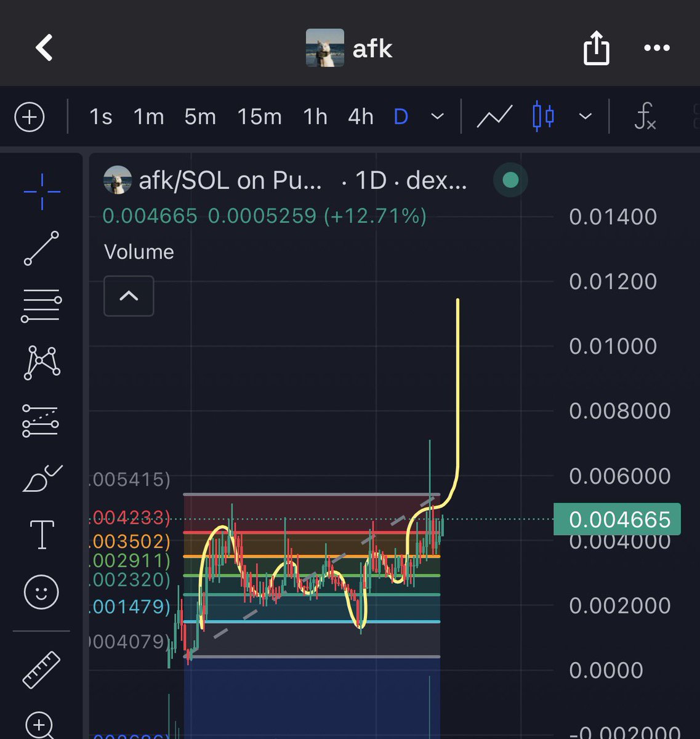Select the 1s timeframe

coord(100,116)
